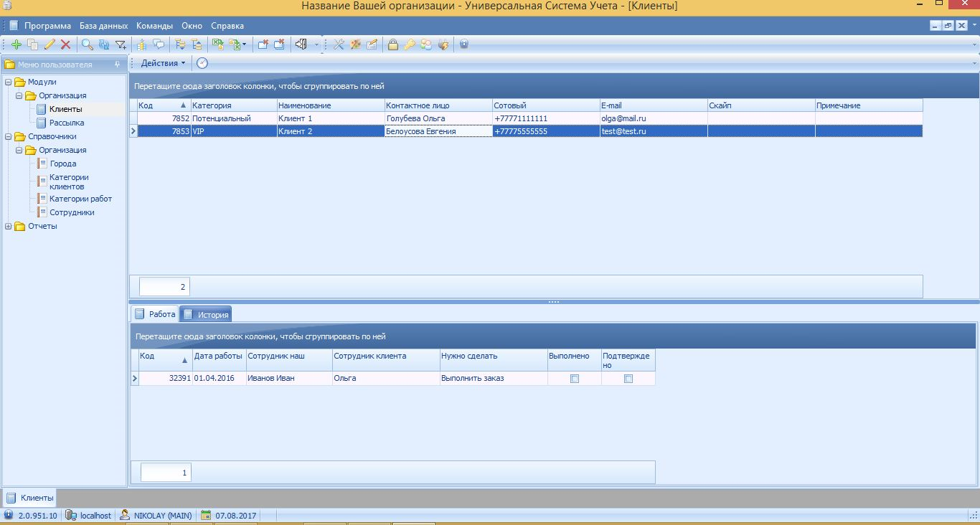Click the red X Delete icon
980x525 pixels.
(x=65, y=44)
